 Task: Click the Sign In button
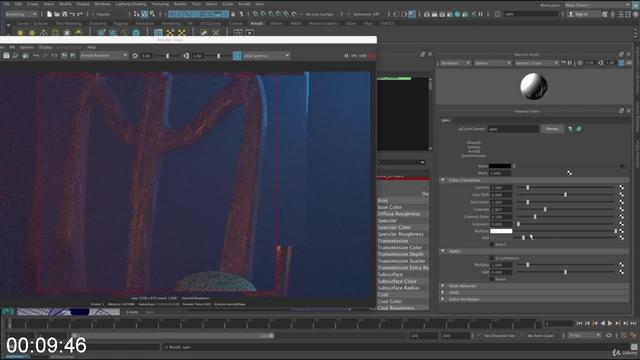point(581,14)
